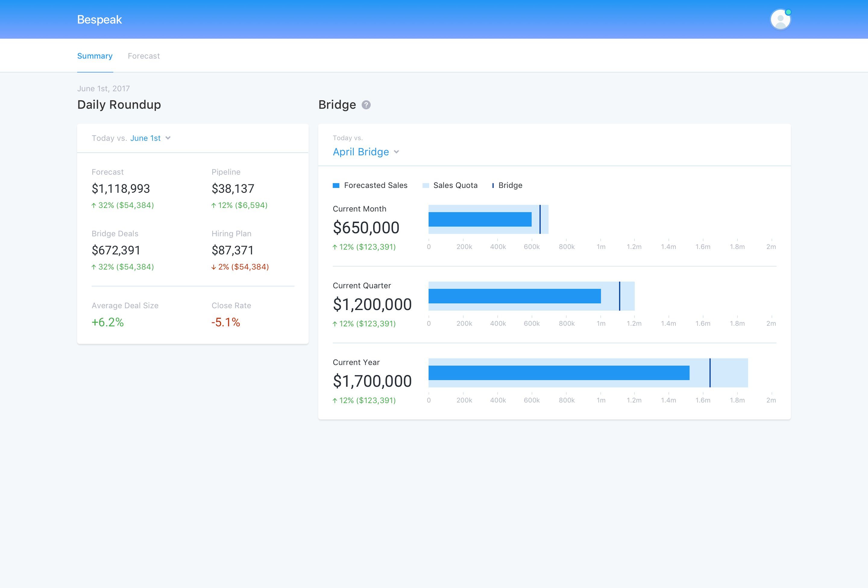This screenshot has width=868, height=588.
Task: Expand the June 1st chevron dropdown
Action: [168, 138]
